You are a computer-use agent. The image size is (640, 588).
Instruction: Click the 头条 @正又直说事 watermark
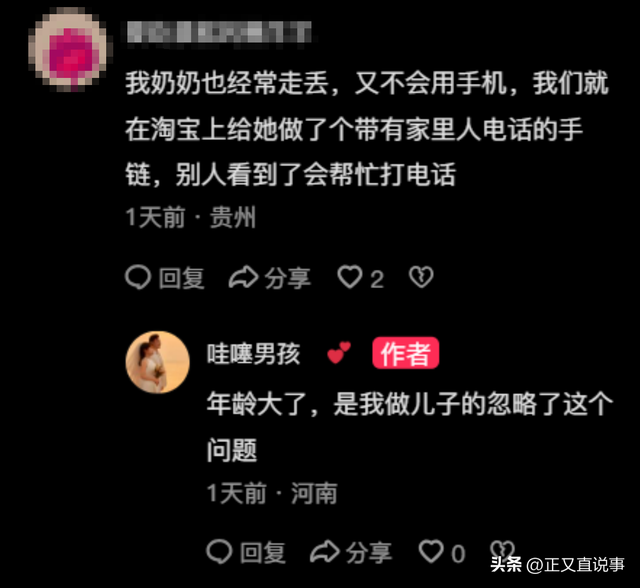click(557, 565)
